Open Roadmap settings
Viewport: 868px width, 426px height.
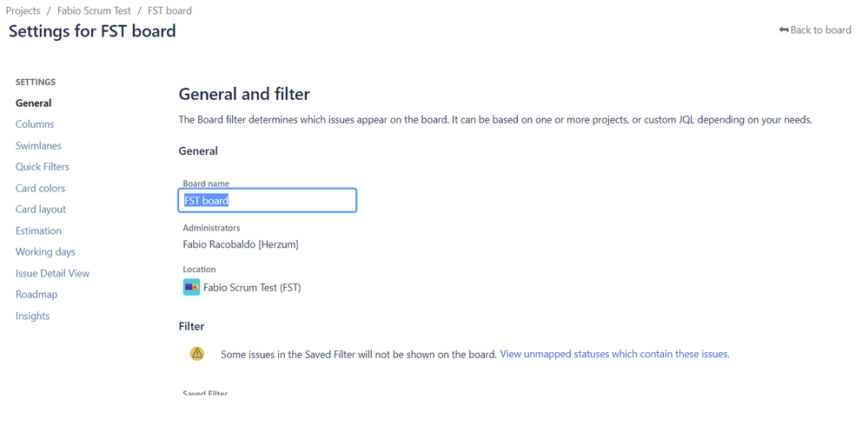36,295
